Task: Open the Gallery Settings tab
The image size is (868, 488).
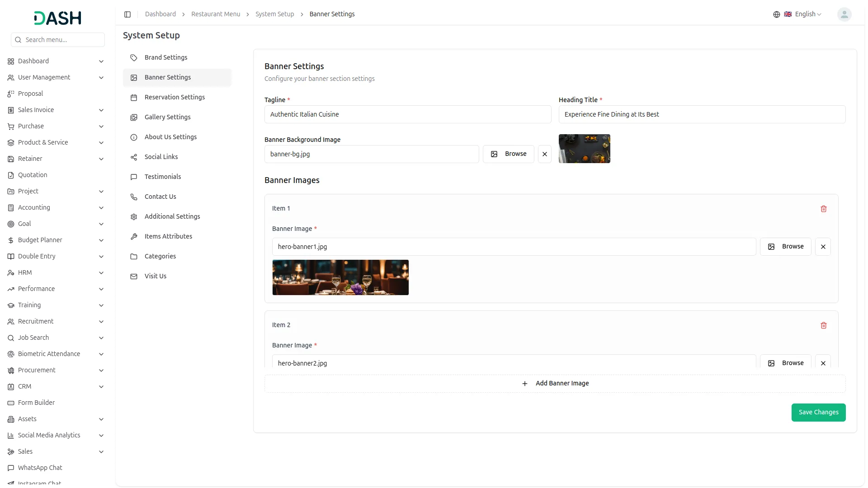Action: tap(167, 117)
